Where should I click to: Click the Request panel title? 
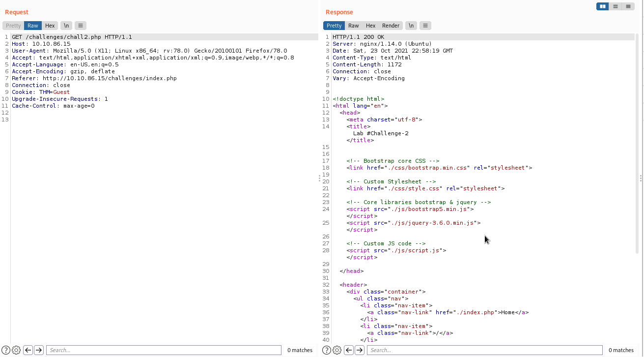[x=17, y=12]
